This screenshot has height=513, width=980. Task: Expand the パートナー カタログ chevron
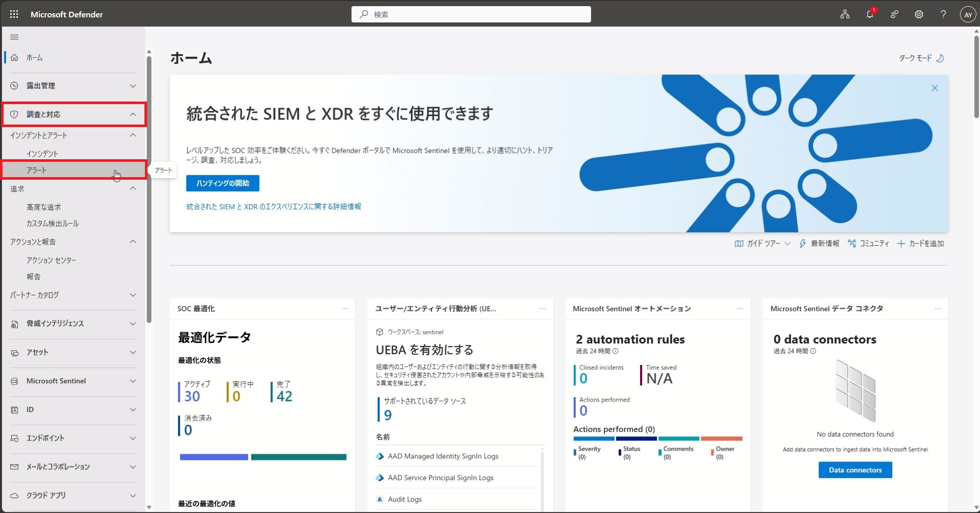(x=133, y=295)
